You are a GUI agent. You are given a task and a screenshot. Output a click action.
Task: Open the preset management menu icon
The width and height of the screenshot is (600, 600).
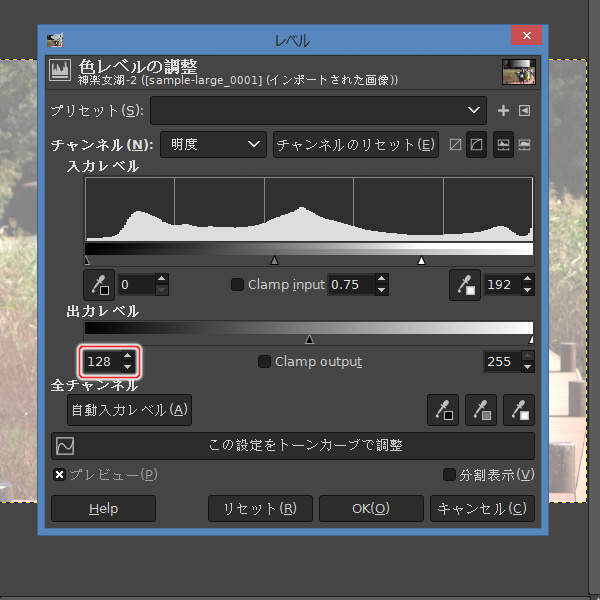coord(524,111)
